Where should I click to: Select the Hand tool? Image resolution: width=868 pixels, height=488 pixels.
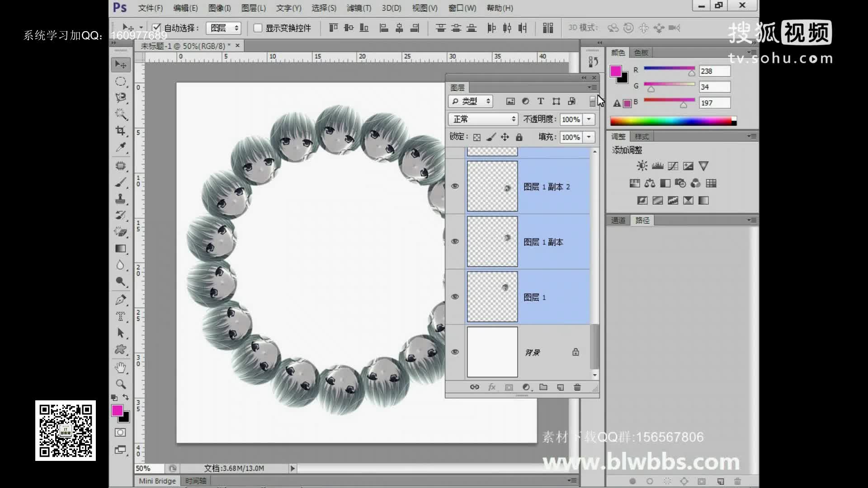[x=121, y=368]
